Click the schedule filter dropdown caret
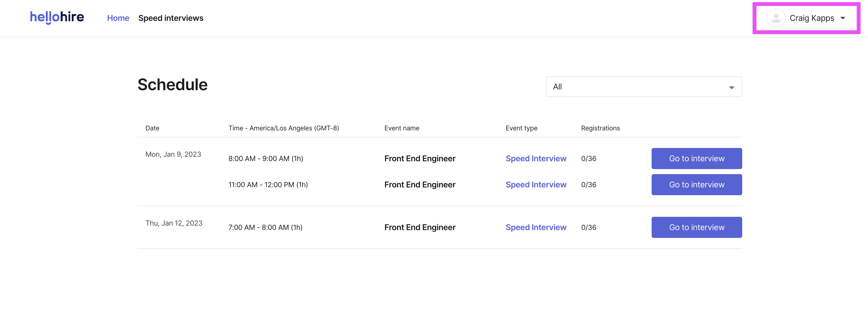The height and width of the screenshot is (309, 868). coord(731,87)
